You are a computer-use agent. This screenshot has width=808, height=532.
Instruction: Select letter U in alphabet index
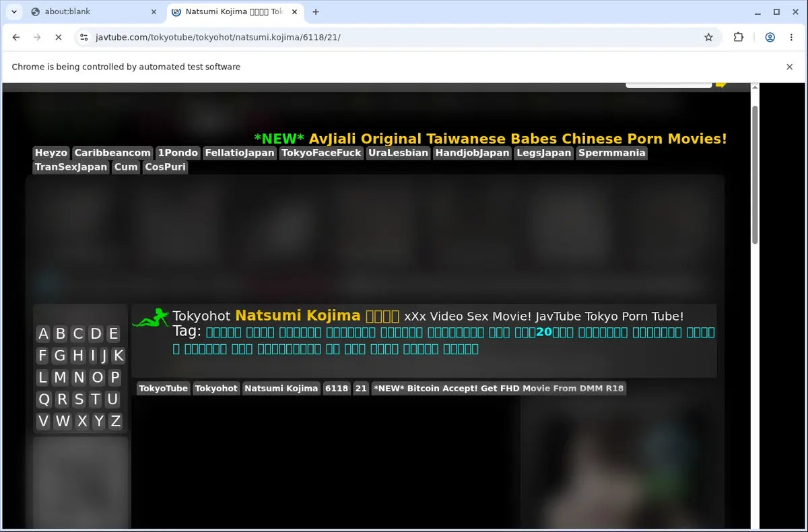coord(112,399)
